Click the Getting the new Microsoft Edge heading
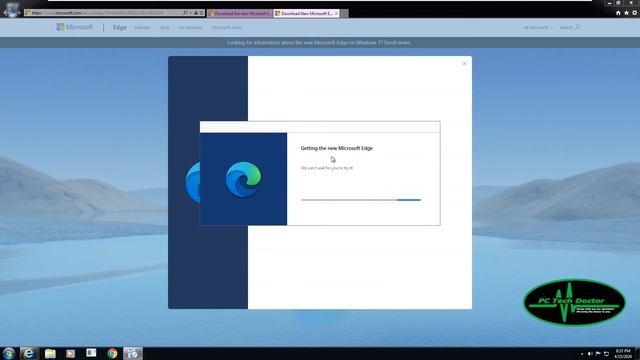The width and height of the screenshot is (640, 360). [x=337, y=148]
